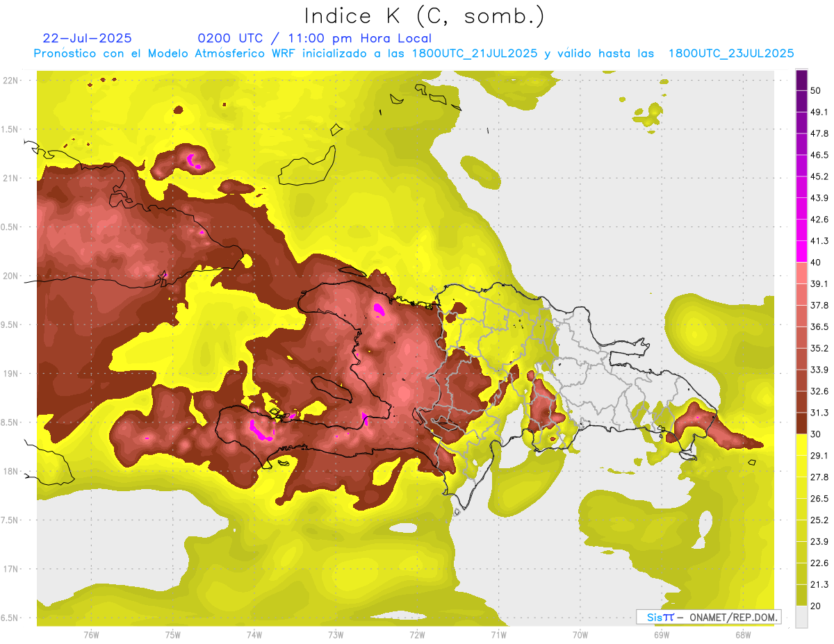Click longitude label '75W'
Screen dimensions: 834x644
click(x=172, y=635)
